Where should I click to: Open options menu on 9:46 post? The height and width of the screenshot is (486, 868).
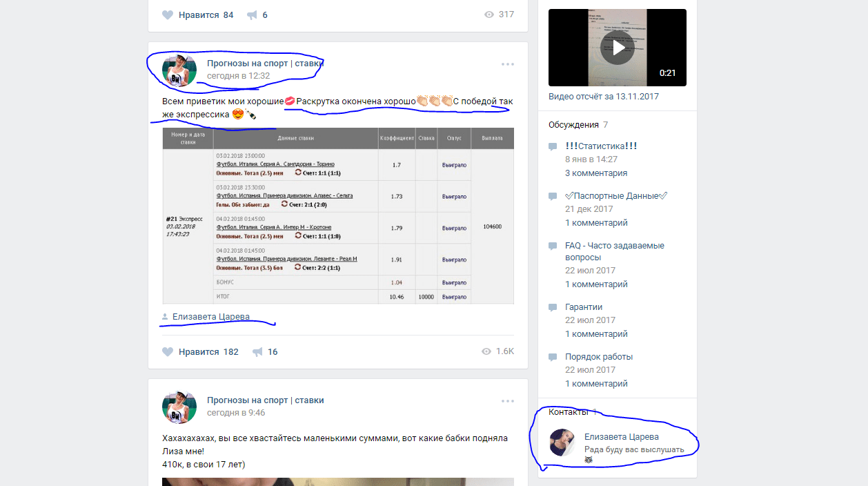508,401
